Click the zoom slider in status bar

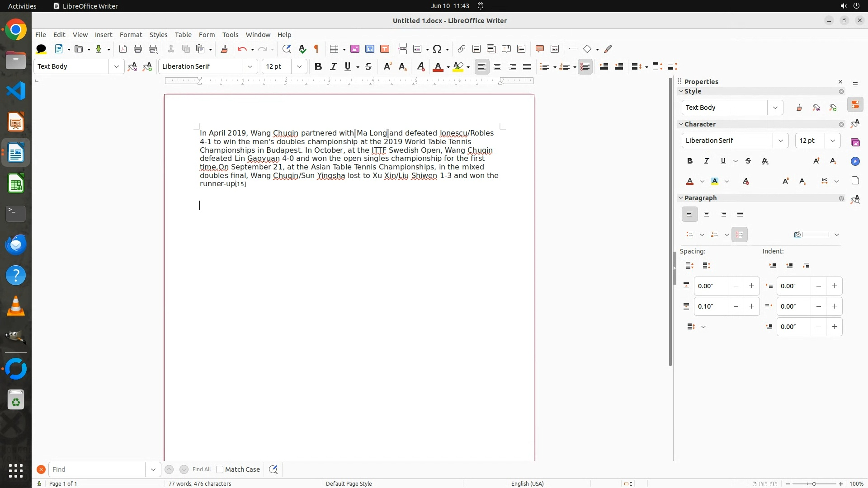pyautogui.click(x=814, y=483)
